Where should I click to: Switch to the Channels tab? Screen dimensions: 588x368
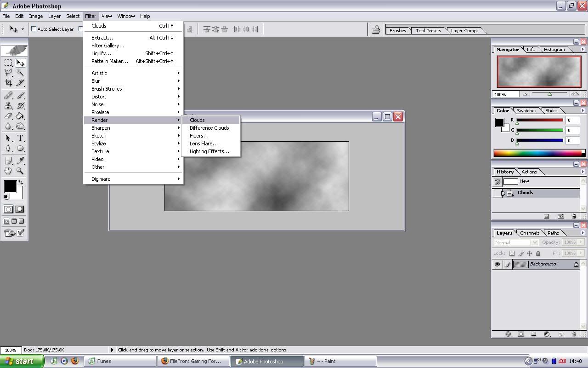(x=529, y=233)
